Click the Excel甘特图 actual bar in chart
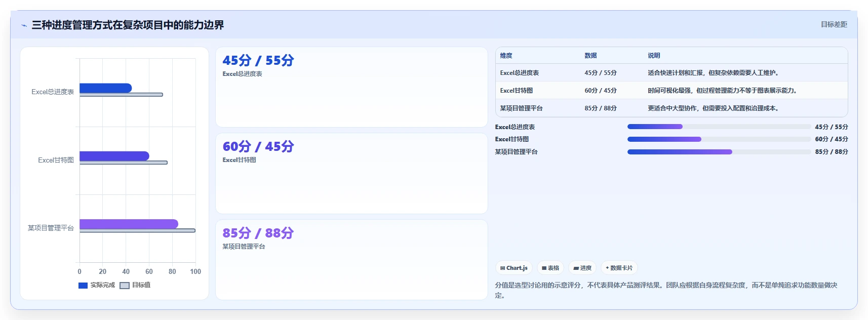 (x=114, y=156)
